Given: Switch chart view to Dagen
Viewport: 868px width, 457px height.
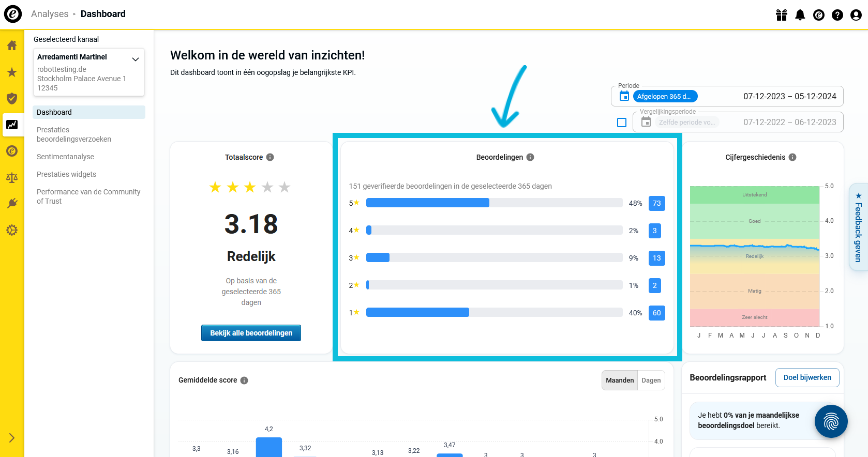Looking at the screenshot, I should coord(651,380).
